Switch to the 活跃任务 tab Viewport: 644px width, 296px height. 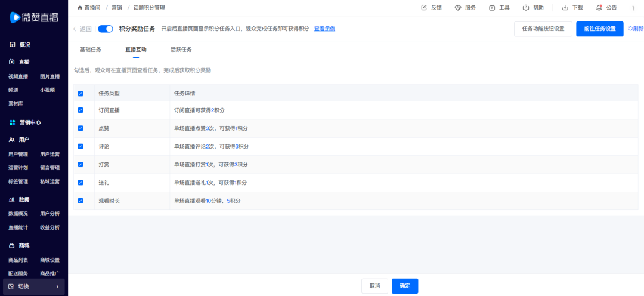point(181,50)
